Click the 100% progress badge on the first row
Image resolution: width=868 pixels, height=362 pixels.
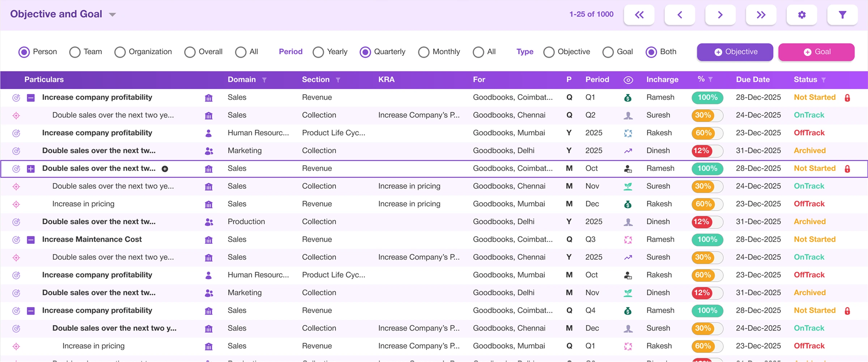click(707, 97)
